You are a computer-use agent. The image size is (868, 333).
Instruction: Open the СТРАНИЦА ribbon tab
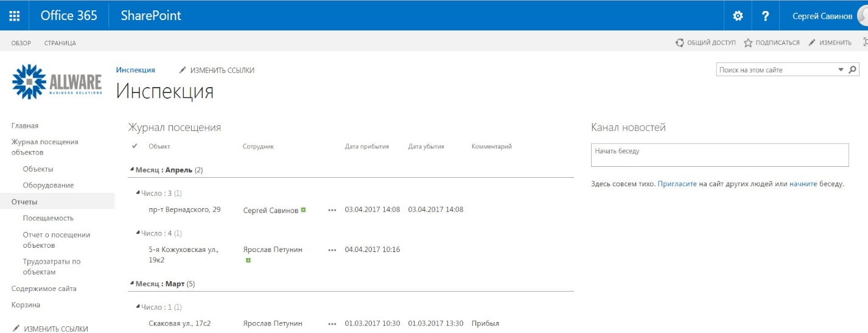click(60, 43)
